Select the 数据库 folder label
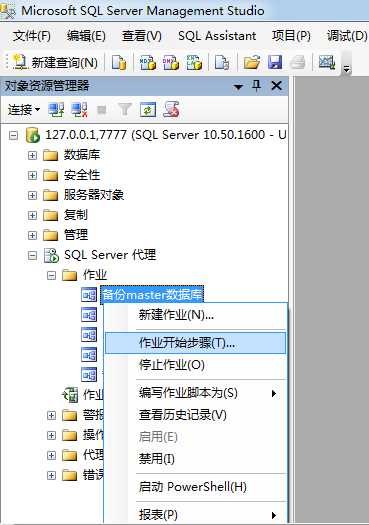The image size is (369, 525). [82, 155]
